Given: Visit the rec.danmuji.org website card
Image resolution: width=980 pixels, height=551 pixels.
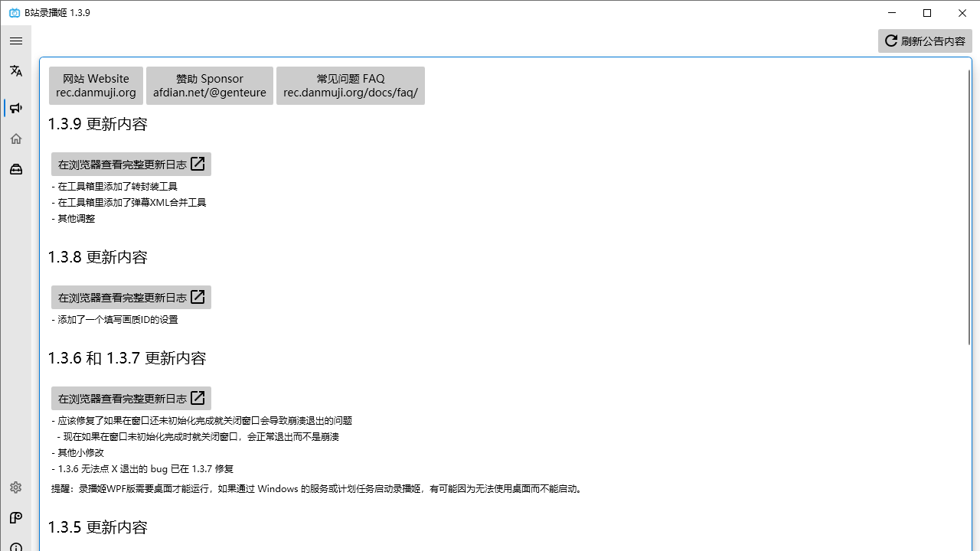Looking at the screenshot, I should [x=96, y=85].
